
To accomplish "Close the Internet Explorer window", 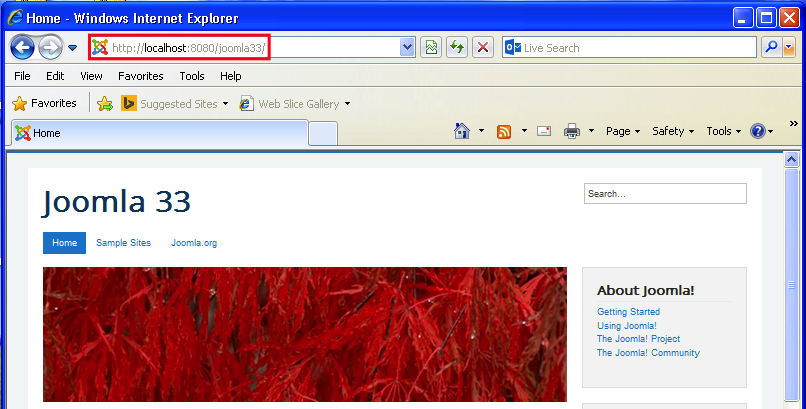I will [x=789, y=18].
